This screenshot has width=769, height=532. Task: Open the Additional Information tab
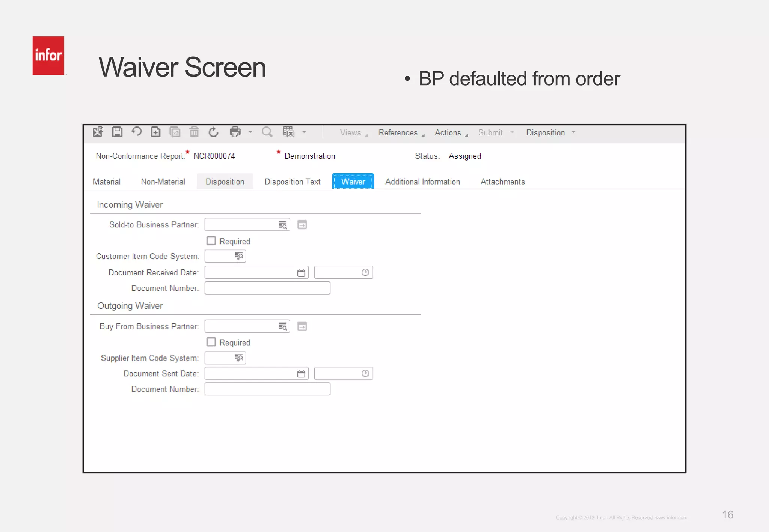(422, 182)
